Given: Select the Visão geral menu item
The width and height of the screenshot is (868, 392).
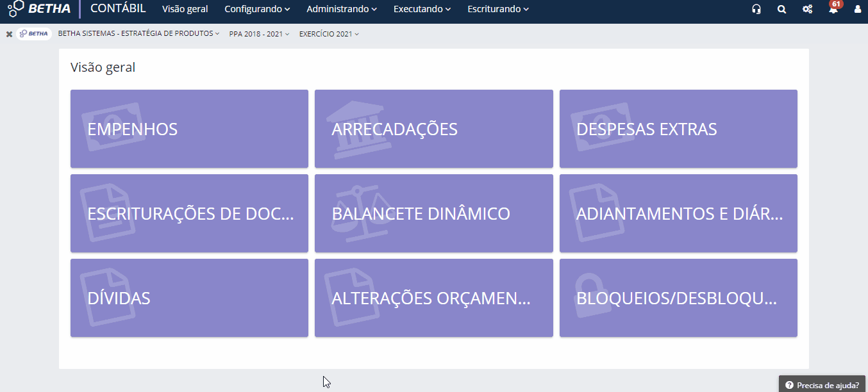Looking at the screenshot, I should point(185,10).
